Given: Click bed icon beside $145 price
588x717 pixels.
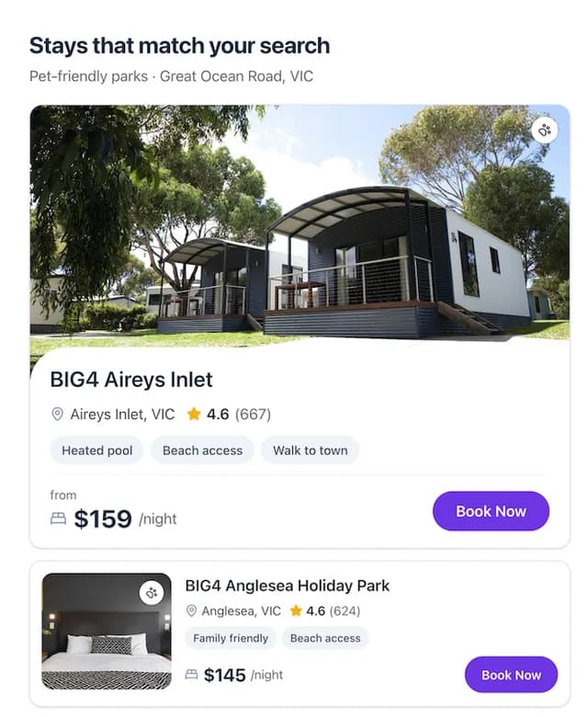Looking at the screenshot, I should 191,675.
